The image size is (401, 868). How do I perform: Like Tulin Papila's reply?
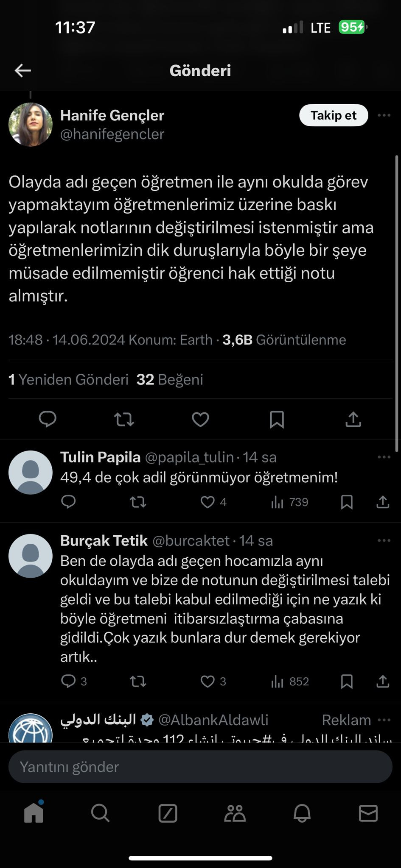point(208,502)
